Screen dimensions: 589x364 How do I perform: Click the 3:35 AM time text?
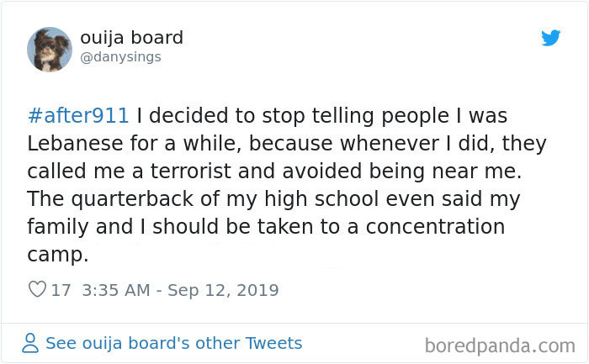click(116, 290)
